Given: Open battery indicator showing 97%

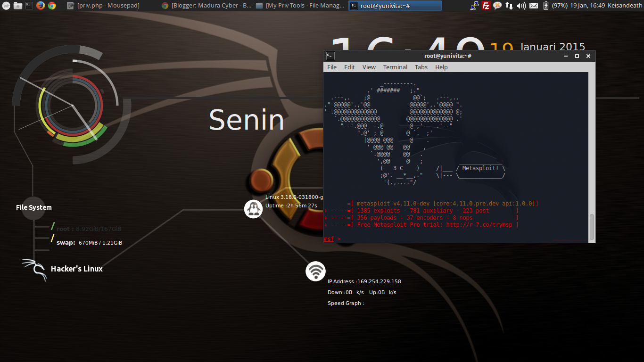Looking at the screenshot, I should (x=555, y=6).
